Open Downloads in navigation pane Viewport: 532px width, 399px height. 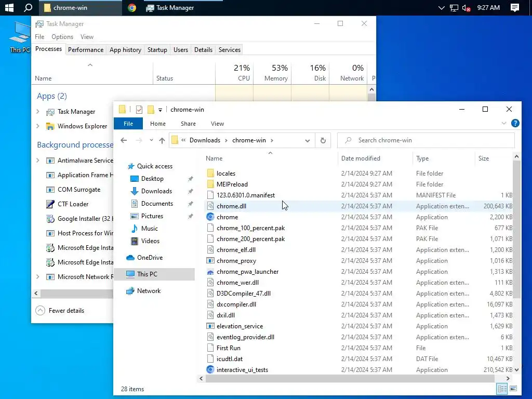click(x=156, y=191)
